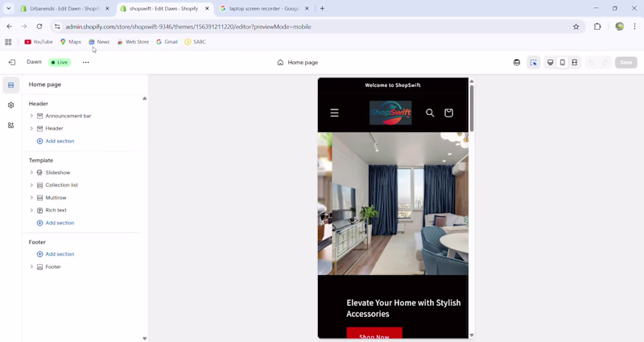The image size is (644, 342).
Task: Switch to the Urbanends Edit Dawn tab
Action: tap(65, 9)
